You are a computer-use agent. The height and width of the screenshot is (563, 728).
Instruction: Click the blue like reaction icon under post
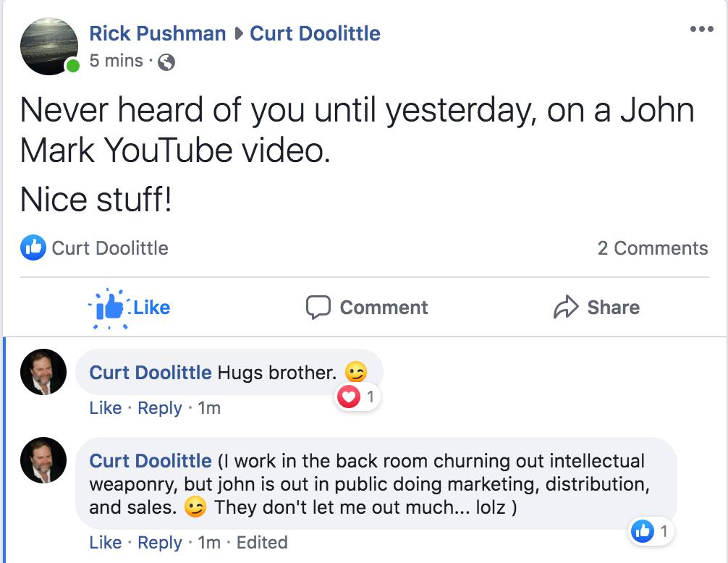click(x=33, y=247)
